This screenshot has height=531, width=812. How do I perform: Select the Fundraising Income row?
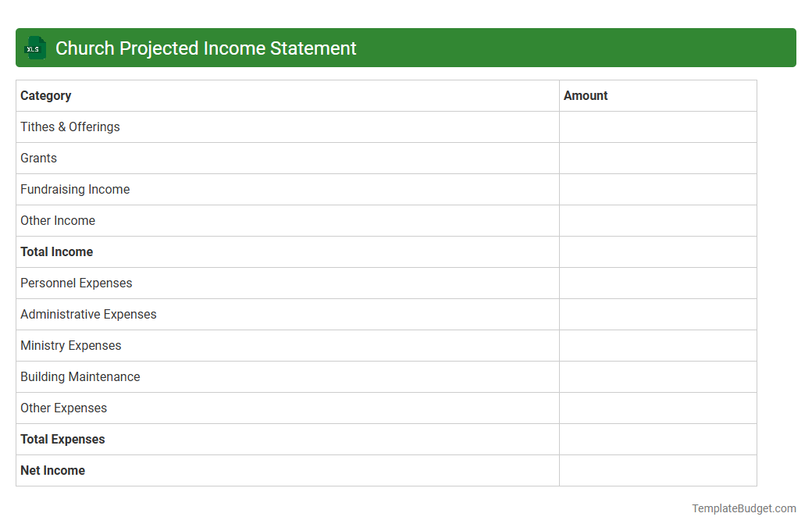pyautogui.click(x=75, y=189)
